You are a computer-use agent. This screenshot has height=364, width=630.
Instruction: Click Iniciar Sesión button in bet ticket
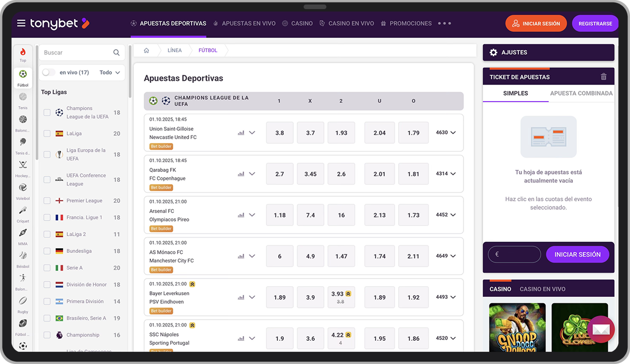click(x=577, y=254)
